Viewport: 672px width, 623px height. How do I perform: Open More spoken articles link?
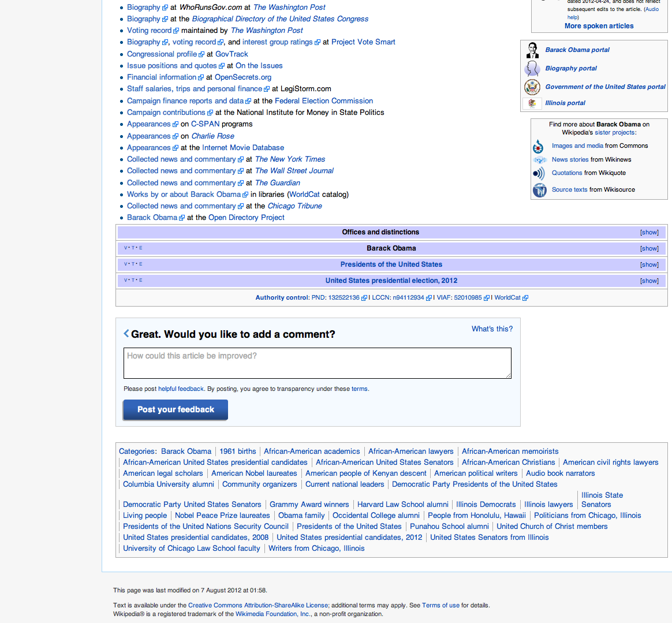click(x=599, y=26)
